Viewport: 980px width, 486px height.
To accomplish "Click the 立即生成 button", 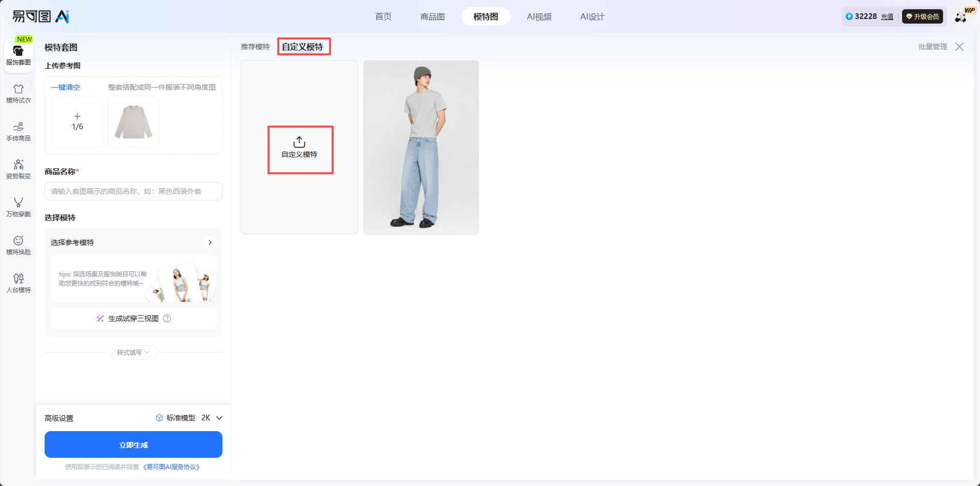I will (133, 444).
